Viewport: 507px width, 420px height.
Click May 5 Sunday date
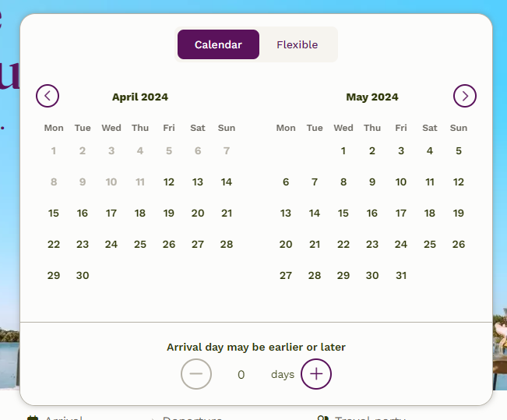[459, 151]
